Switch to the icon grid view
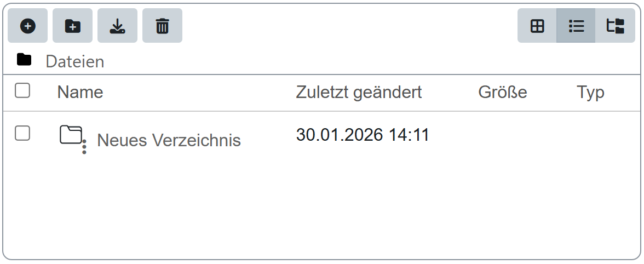 537,26
